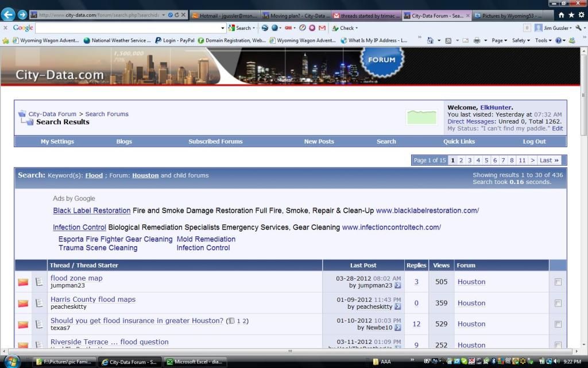This screenshot has width=588, height=368.
Task: Stop loading with the address bar X icon
Action: [183, 15]
